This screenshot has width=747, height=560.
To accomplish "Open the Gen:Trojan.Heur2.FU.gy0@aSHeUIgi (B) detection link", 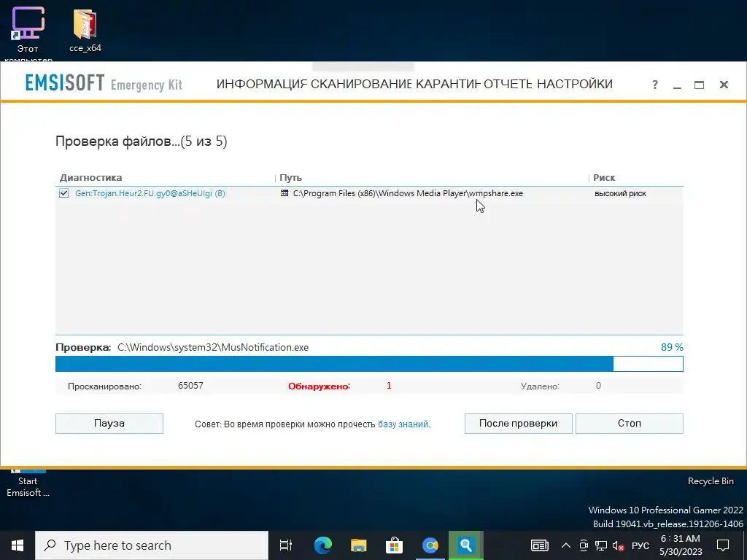I will [150, 193].
